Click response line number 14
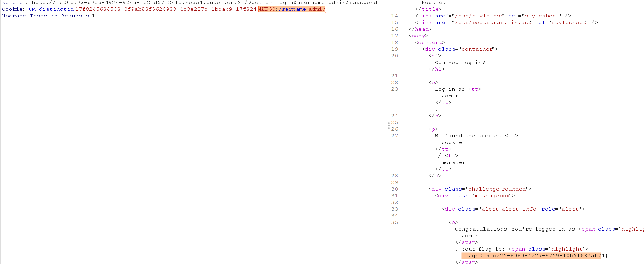The width and height of the screenshot is (644, 264). pos(394,16)
